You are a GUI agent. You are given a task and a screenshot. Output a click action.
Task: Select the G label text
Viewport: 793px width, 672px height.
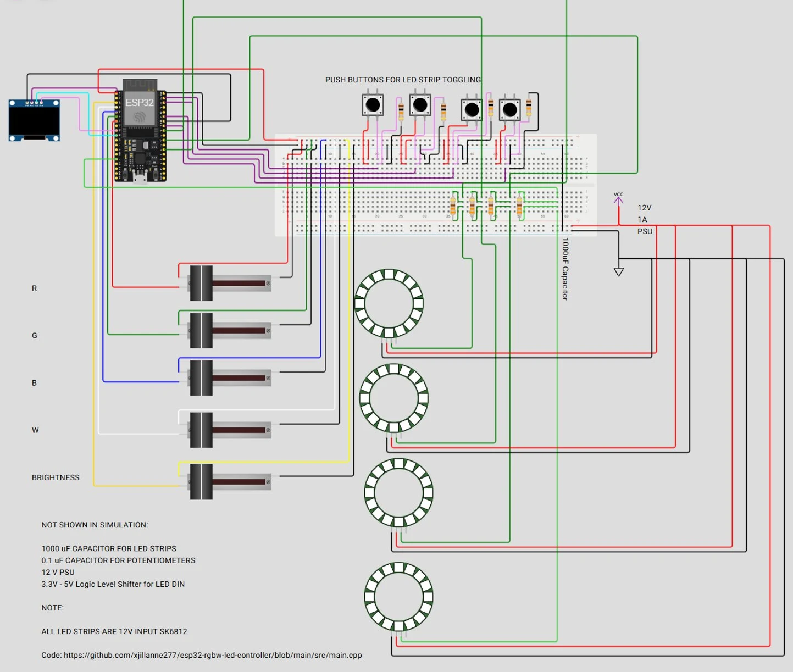[x=35, y=335]
